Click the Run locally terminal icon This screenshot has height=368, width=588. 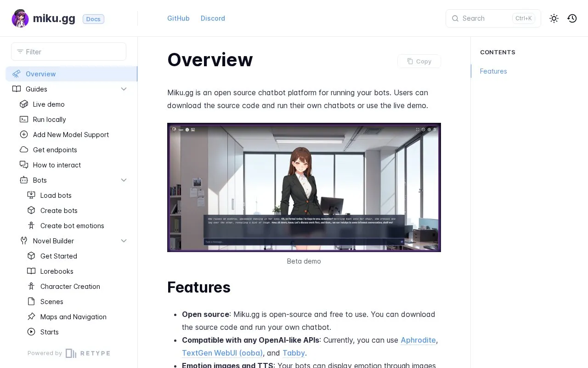(x=24, y=119)
